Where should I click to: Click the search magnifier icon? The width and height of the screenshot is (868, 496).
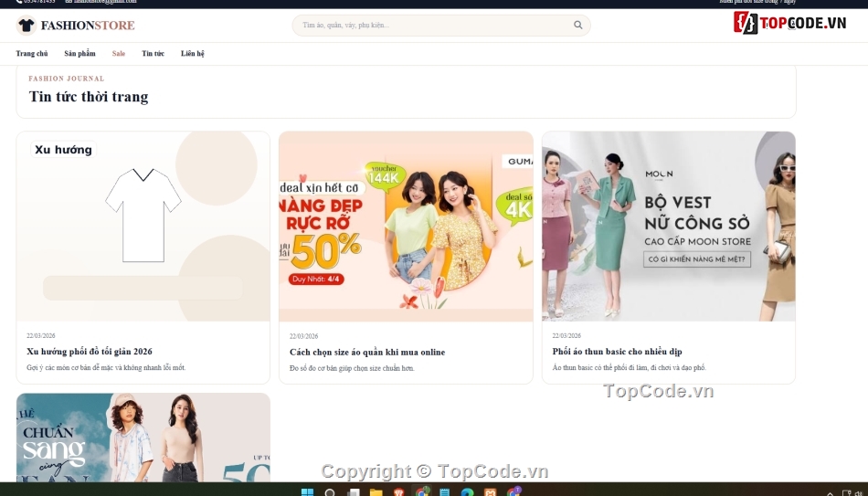pyautogui.click(x=578, y=25)
